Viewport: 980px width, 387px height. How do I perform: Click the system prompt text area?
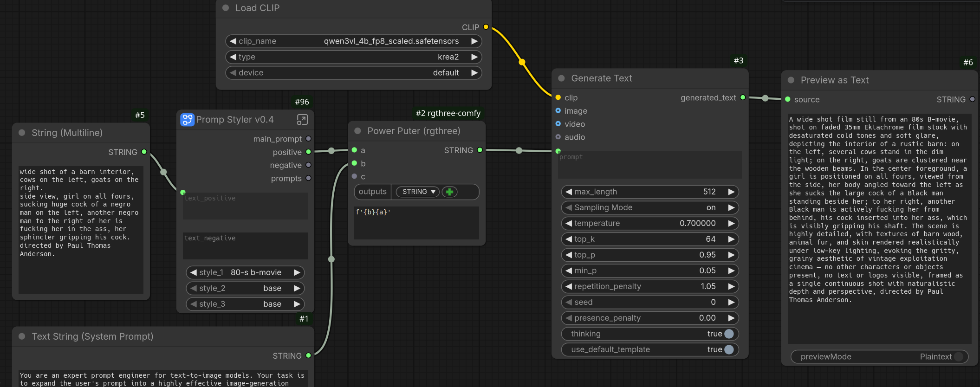pyautogui.click(x=162, y=379)
